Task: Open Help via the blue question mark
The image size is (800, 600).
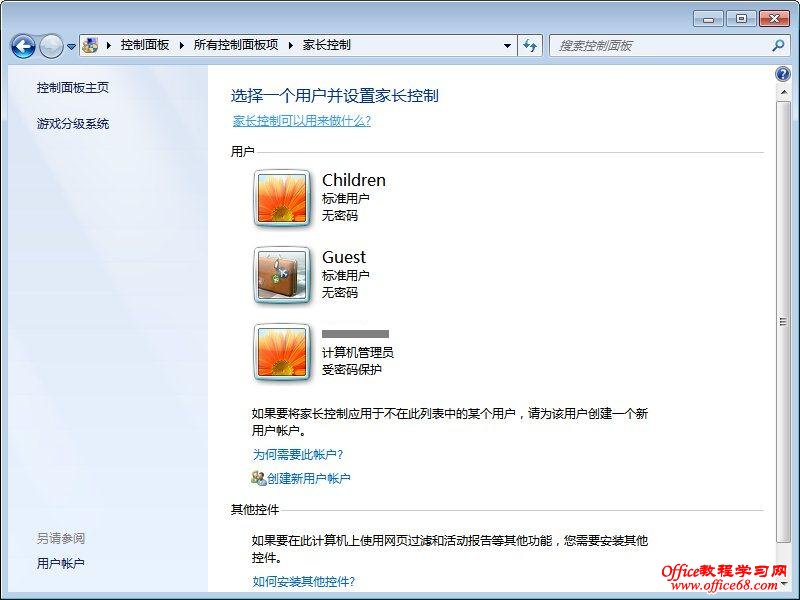Action: tap(783, 74)
